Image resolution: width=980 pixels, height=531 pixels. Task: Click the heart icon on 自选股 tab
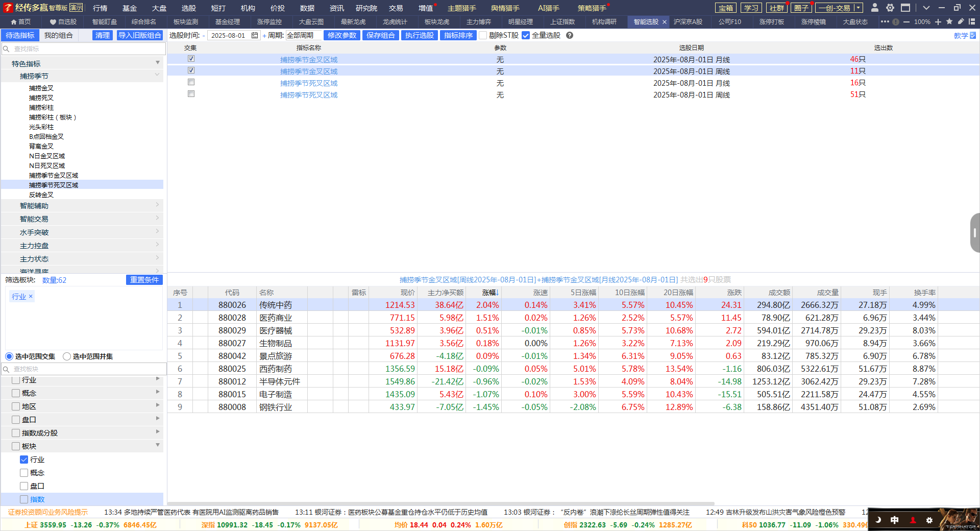(53, 22)
